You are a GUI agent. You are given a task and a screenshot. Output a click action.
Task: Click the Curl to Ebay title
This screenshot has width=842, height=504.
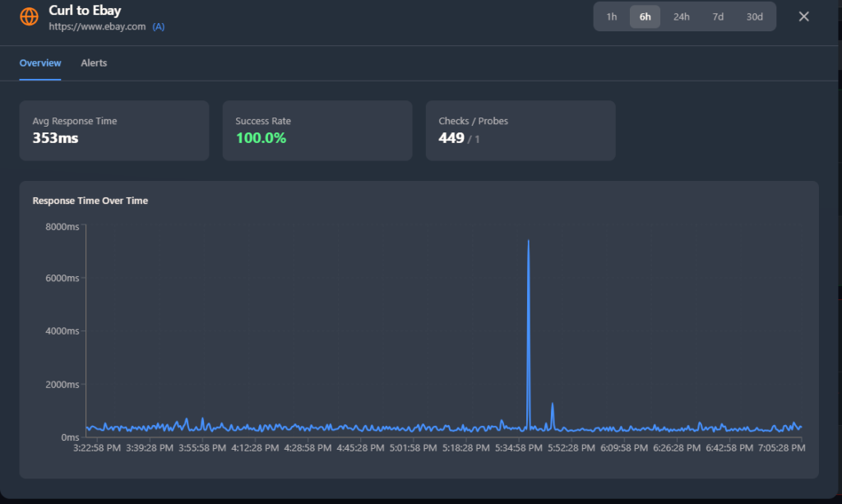click(85, 12)
